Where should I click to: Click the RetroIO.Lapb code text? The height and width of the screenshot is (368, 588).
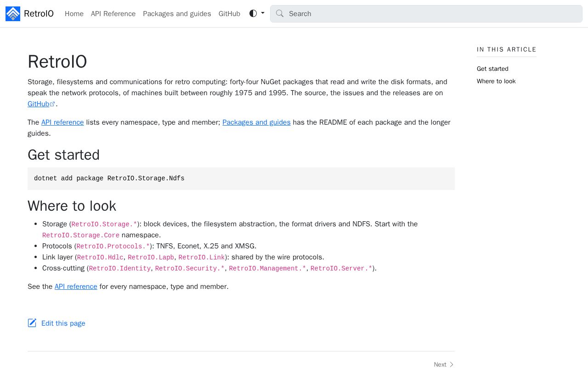point(151,258)
